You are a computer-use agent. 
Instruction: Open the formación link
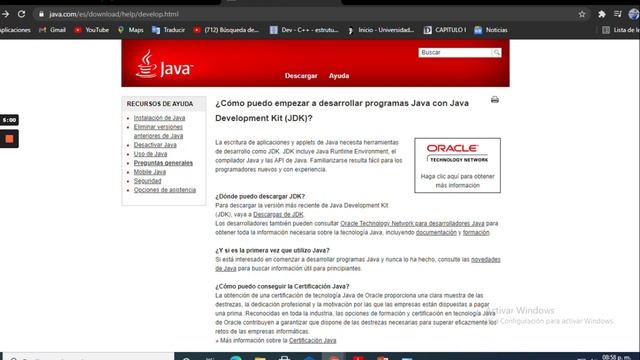[476, 232]
